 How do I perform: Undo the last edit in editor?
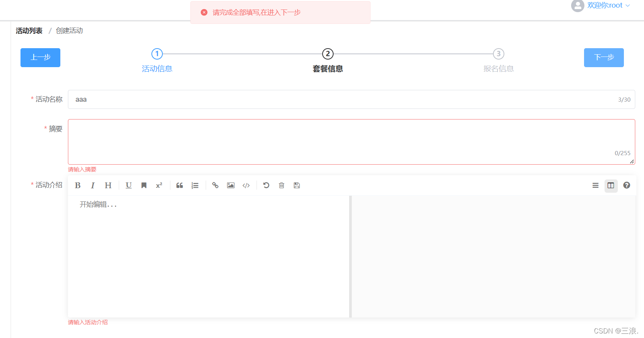click(266, 185)
